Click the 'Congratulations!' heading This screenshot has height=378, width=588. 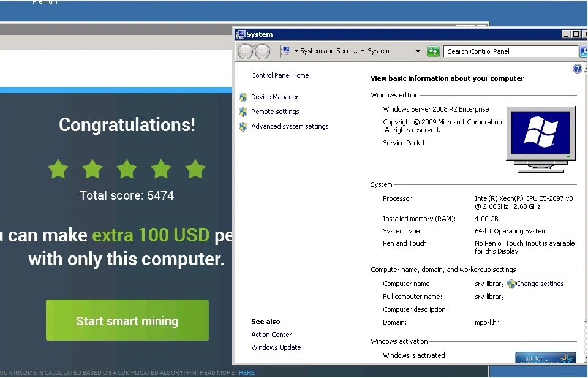127,125
